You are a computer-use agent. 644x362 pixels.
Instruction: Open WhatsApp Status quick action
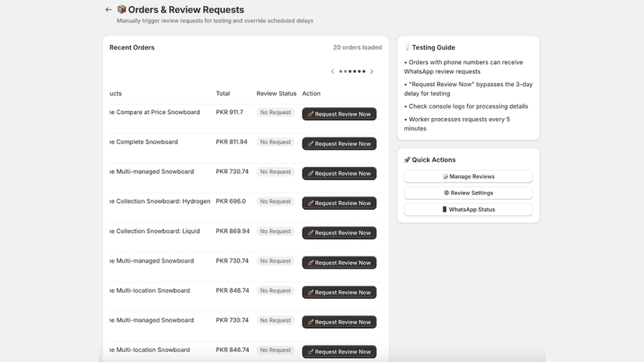click(x=468, y=209)
